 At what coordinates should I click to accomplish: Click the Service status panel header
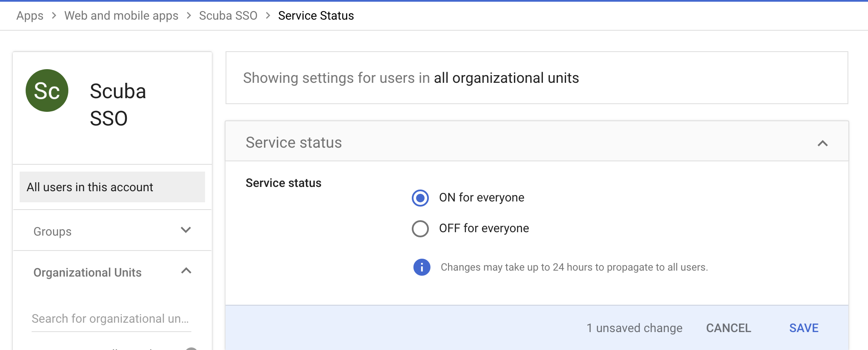point(537,142)
